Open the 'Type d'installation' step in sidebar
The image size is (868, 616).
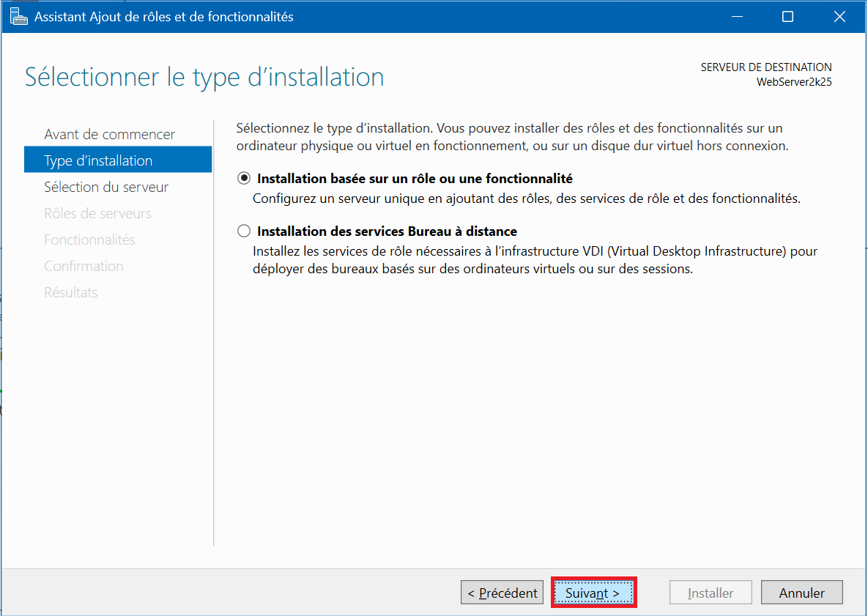(98, 160)
